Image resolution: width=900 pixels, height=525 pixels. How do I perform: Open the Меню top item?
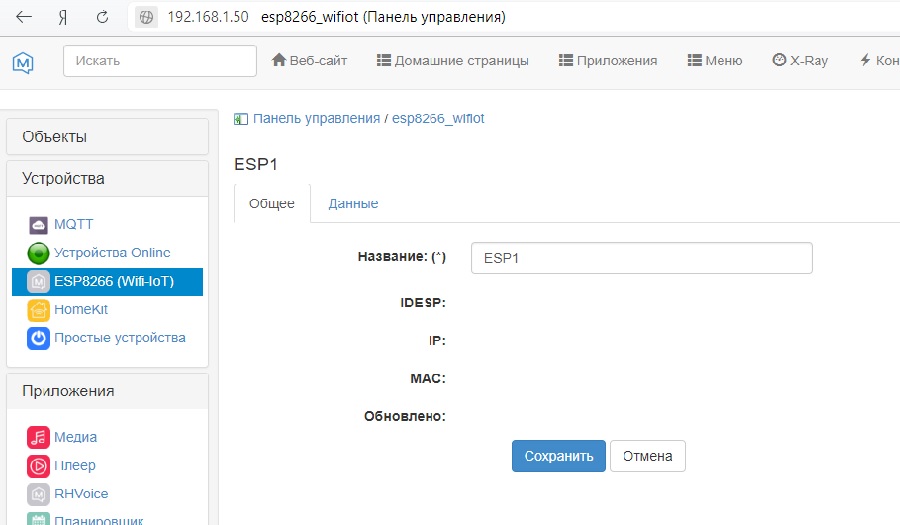click(715, 60)
